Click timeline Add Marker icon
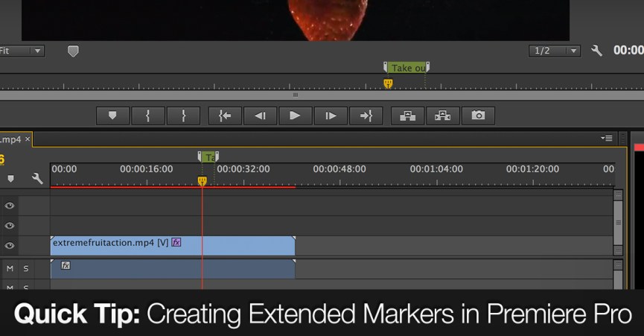The width and height of the screenshot is (644, 336). pyautogui.click(x=10, y=179)
